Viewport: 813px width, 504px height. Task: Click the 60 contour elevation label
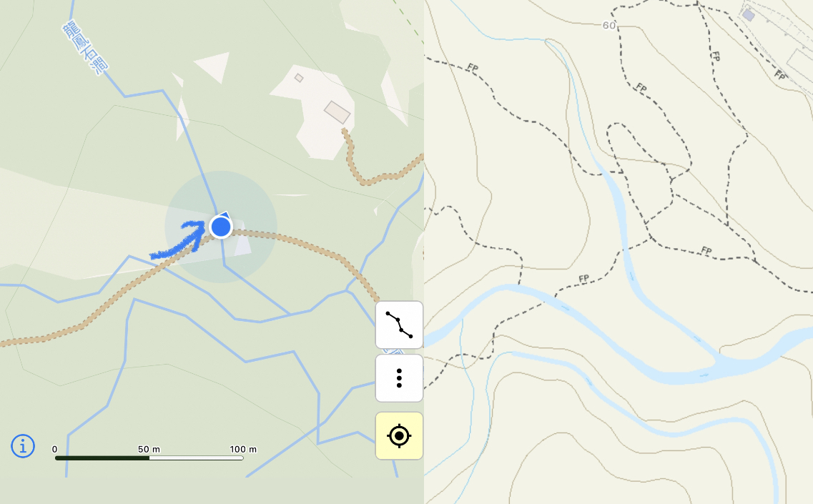pos(609,26)
